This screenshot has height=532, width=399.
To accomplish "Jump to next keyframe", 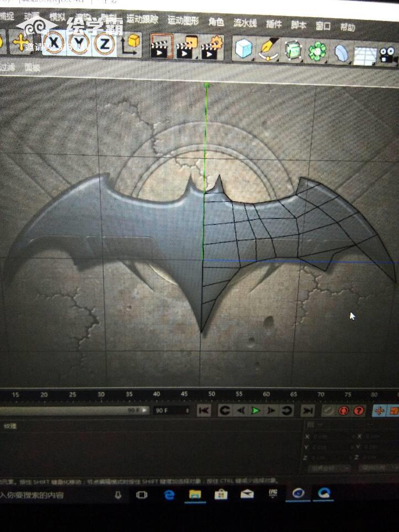I will point(287,411).
